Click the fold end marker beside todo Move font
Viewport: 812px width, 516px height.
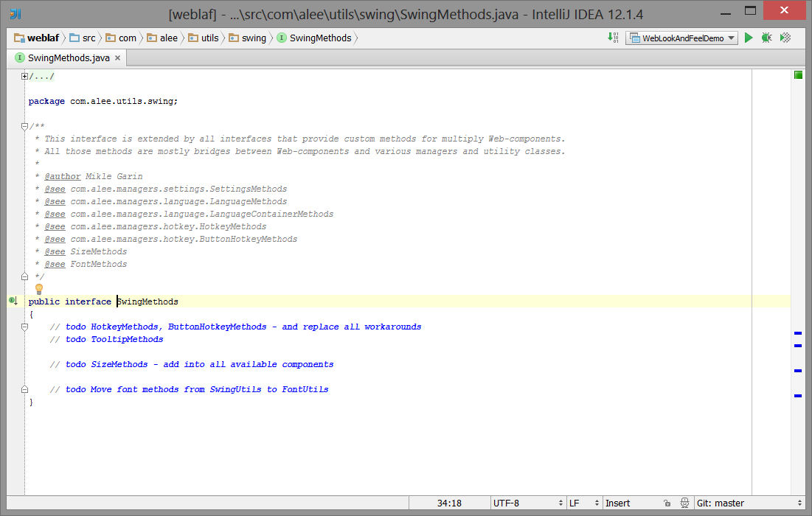[x=24, y=389]
